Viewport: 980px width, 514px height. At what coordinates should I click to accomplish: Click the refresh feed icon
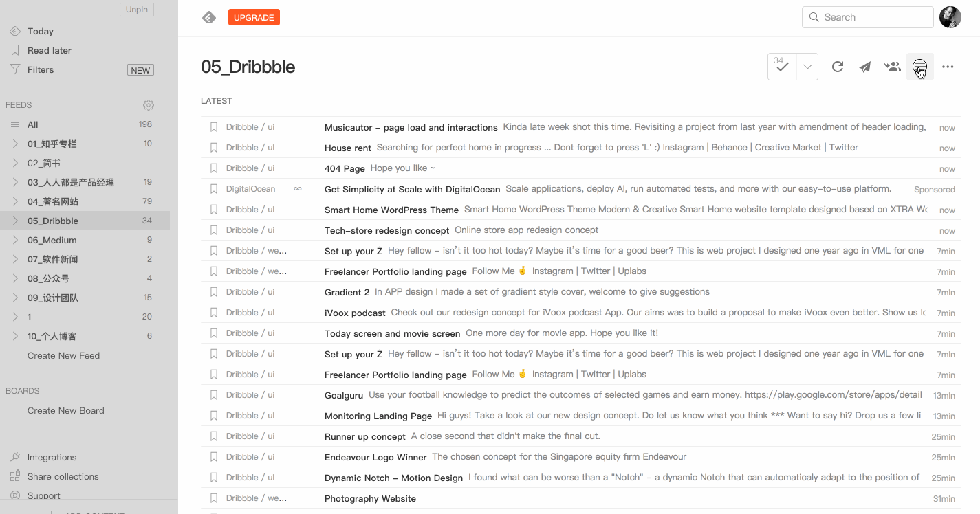(x=838, y=67)
